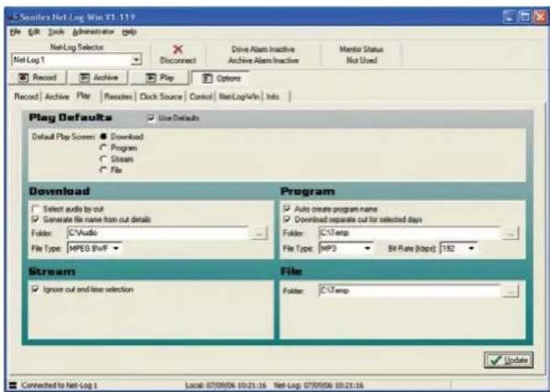Enable Select audio by cut checkbox
The height and width of the screenshot is (392, 550).
pyautogui.click(x=35, y=209)
